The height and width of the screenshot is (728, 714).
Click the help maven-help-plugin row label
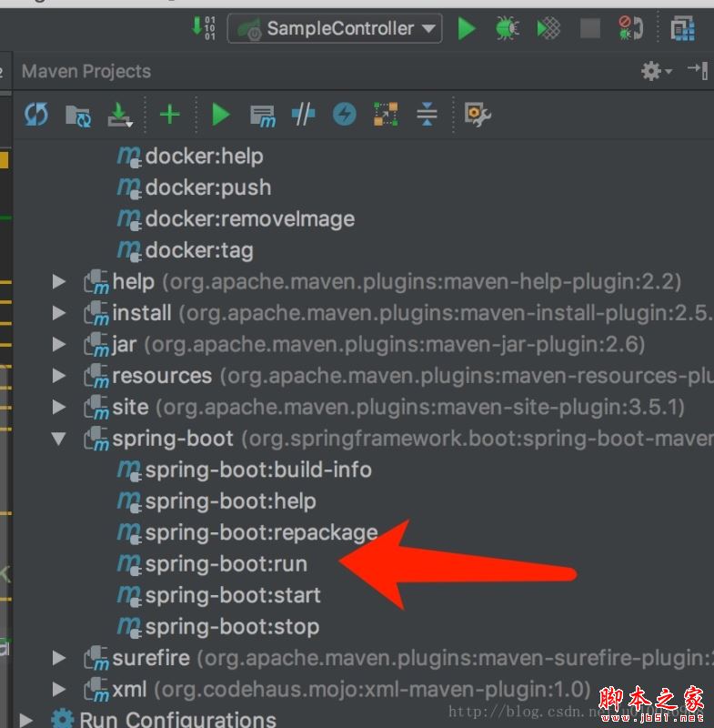point(397,282)
